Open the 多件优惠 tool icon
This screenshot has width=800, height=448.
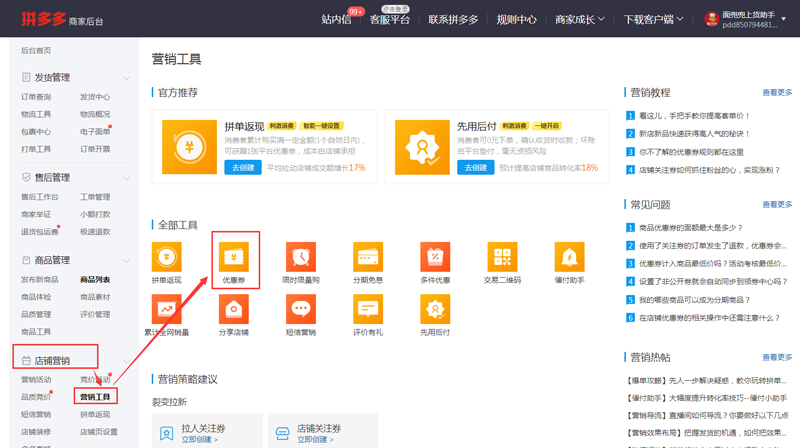(x=435, y=257)
